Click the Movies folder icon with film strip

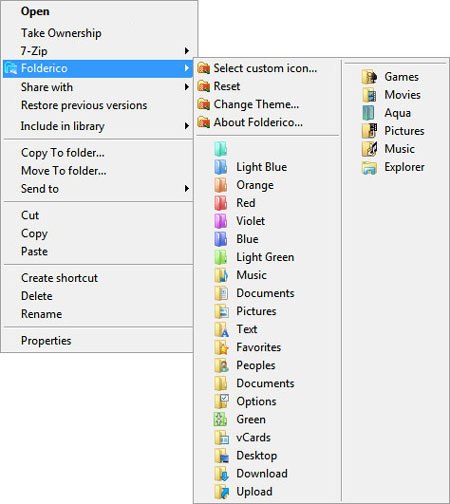click(369, 95)
